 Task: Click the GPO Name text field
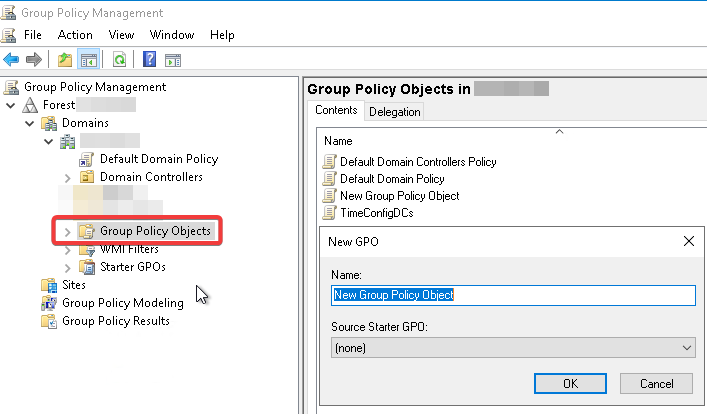513,295
